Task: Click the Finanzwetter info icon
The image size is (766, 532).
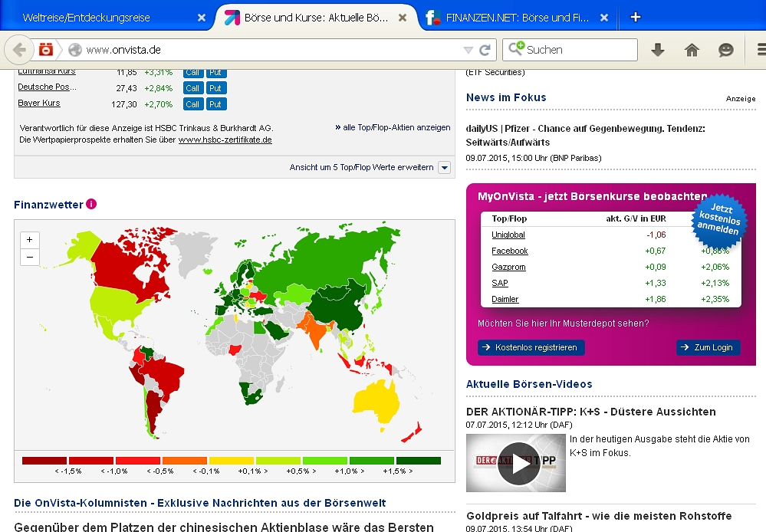Action: coord(91,204)
